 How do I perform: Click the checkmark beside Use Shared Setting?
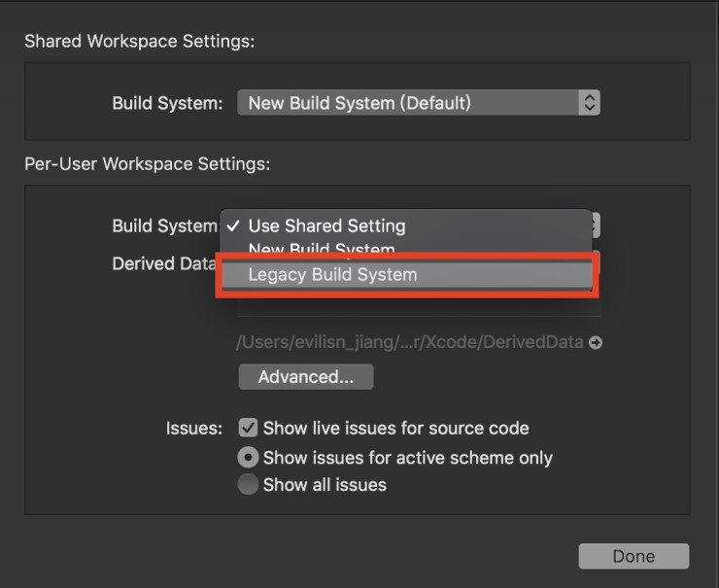(234, 225)
